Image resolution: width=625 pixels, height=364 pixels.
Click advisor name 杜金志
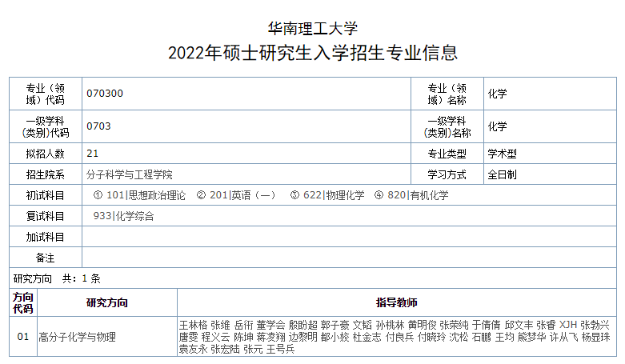[x=367, y=338]
